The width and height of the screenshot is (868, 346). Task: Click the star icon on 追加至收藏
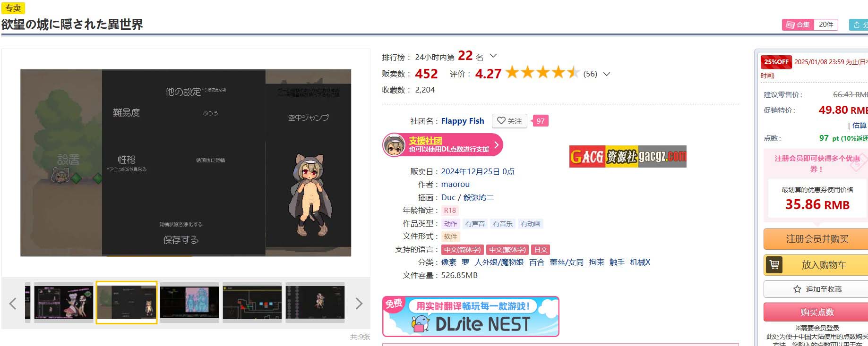click(x=797, y=289)
